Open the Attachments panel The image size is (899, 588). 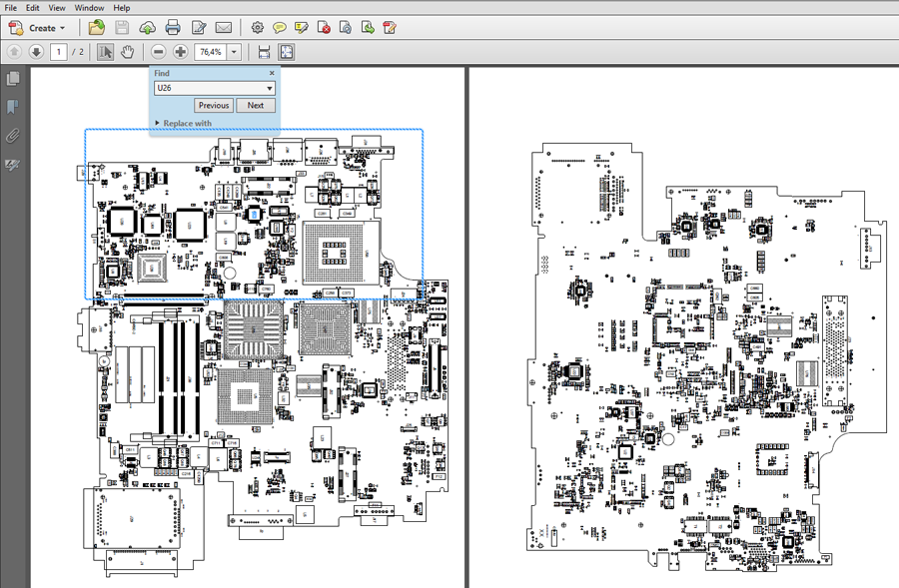(13, 136)
